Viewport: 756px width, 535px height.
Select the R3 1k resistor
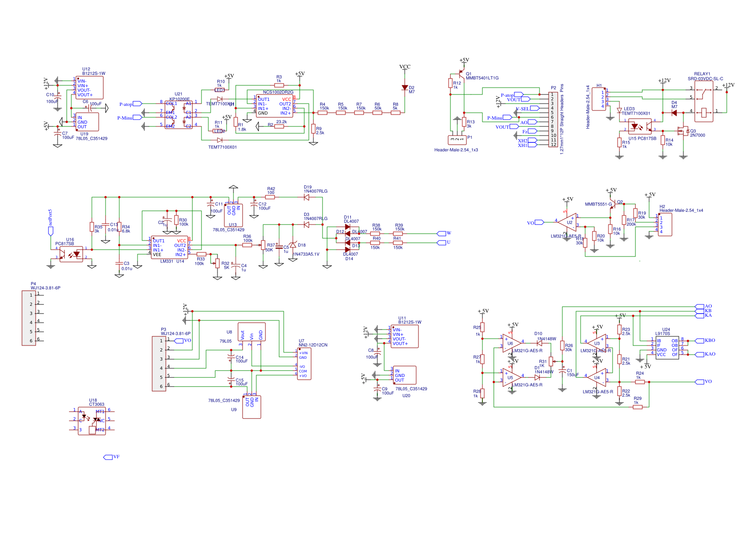pos(279,85)
